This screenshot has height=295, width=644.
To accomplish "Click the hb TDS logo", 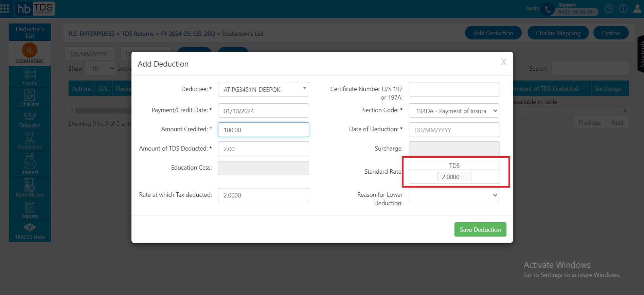I will 35,8.
